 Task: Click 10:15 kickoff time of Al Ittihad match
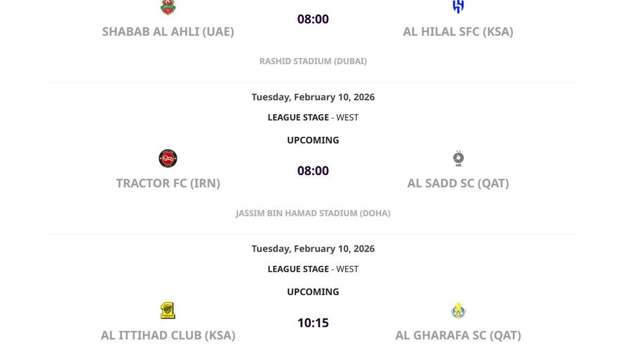313,323
